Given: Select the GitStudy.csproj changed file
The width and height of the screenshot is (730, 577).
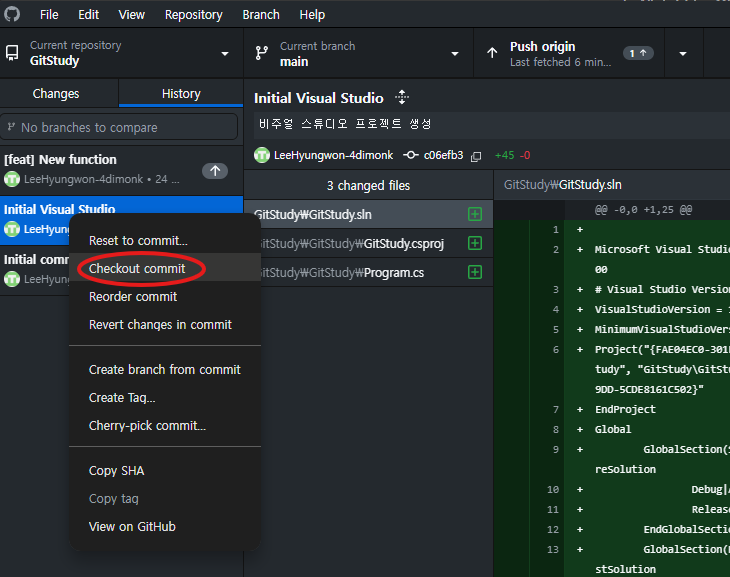Looking at the screenshot, I should point(368,243).
